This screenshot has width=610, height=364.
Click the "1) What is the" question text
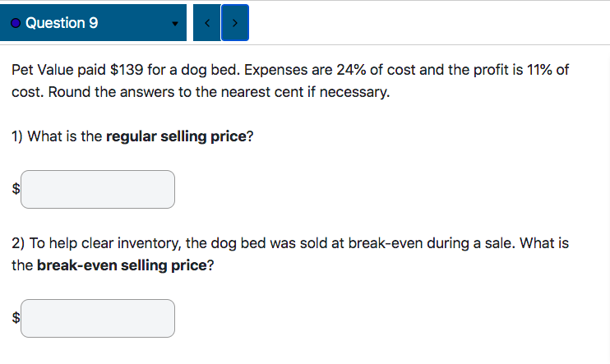[x=58, y=136]
